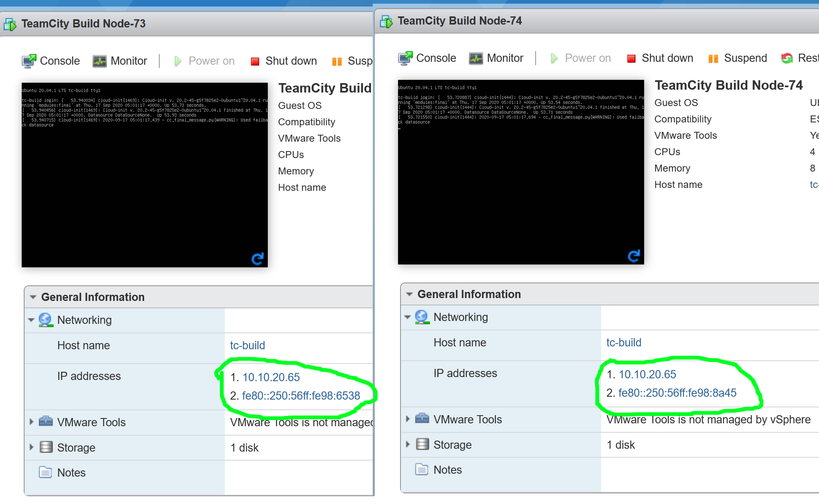This screenshot has height=504, width=819.
Task: Open Node-73 console thumbnail
Action: [x=145, y=175]
